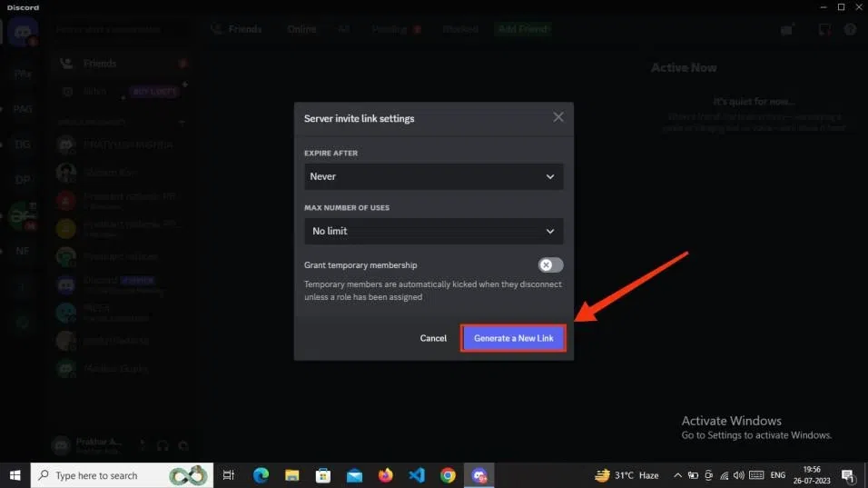Open User Settings gear icon
This screenshot has width=868, height=488.
click(x=183, y=444)
